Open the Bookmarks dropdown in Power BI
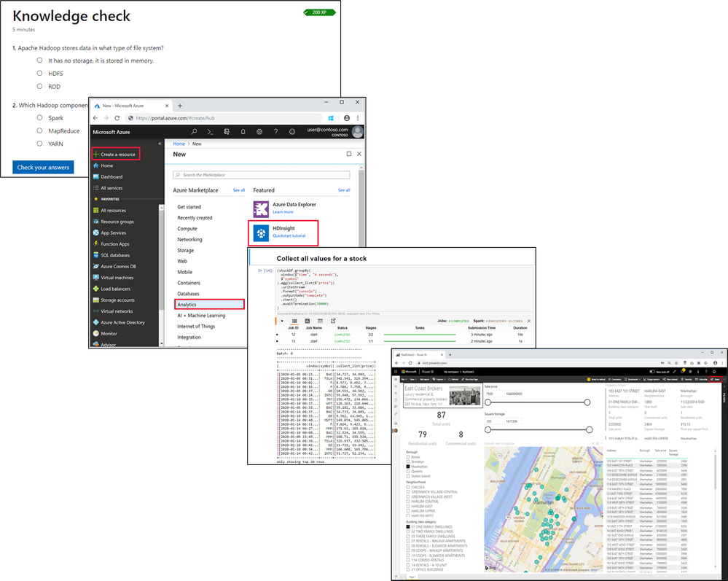The width and height of the screenshot is (728, 581). 634,380
